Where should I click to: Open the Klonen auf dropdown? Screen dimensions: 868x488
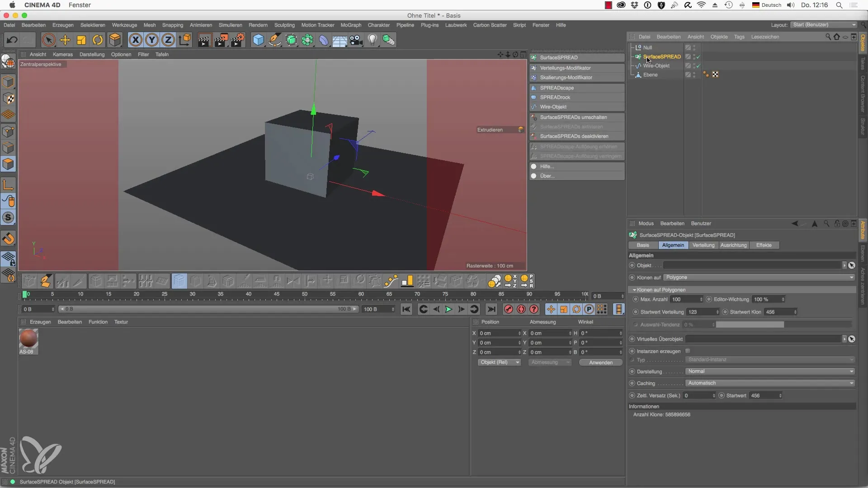tap(759, 277)
